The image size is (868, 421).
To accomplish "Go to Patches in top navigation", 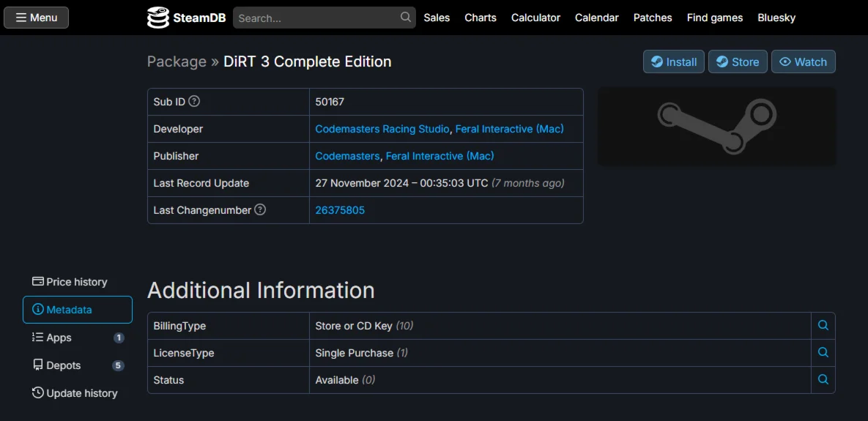I will tap(653, 18).
